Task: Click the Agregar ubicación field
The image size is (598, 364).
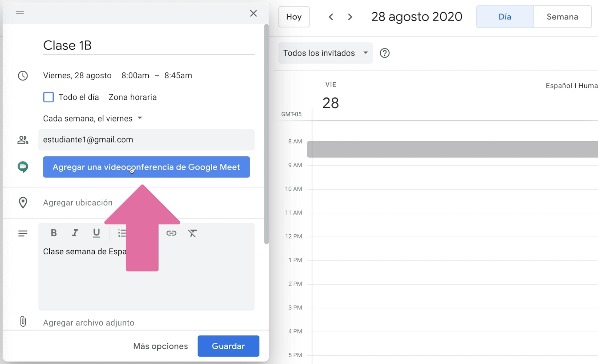Action: [x=78, y=203]
